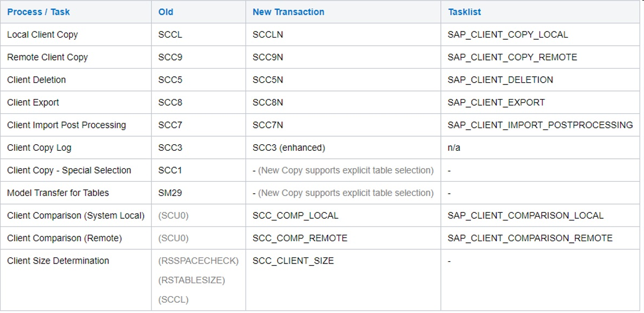Click the SAP_CLIENT_DELETION tasklist entry
Image resolution: width=644 pixels, height=313 pixels.
coord(500,80)
